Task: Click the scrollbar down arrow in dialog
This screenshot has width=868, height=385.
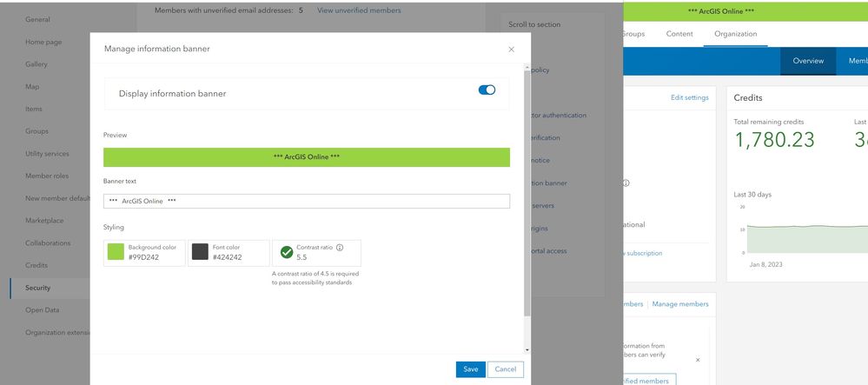Action: [x=527, y=350]
